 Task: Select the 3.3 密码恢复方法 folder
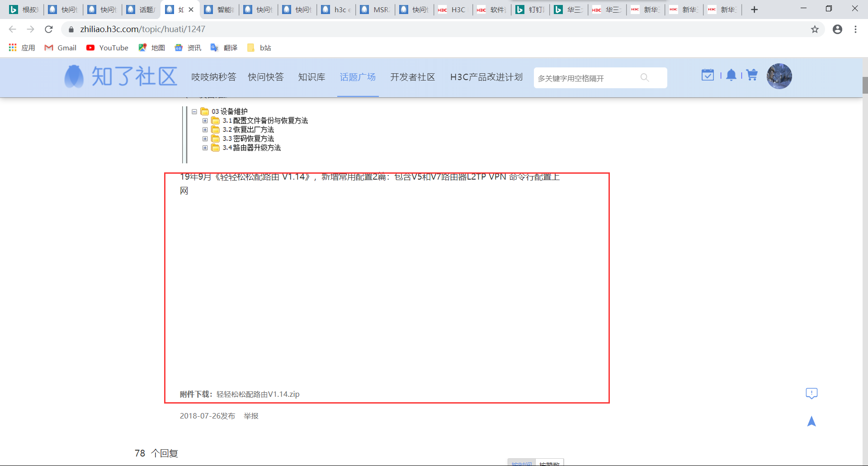243,139
